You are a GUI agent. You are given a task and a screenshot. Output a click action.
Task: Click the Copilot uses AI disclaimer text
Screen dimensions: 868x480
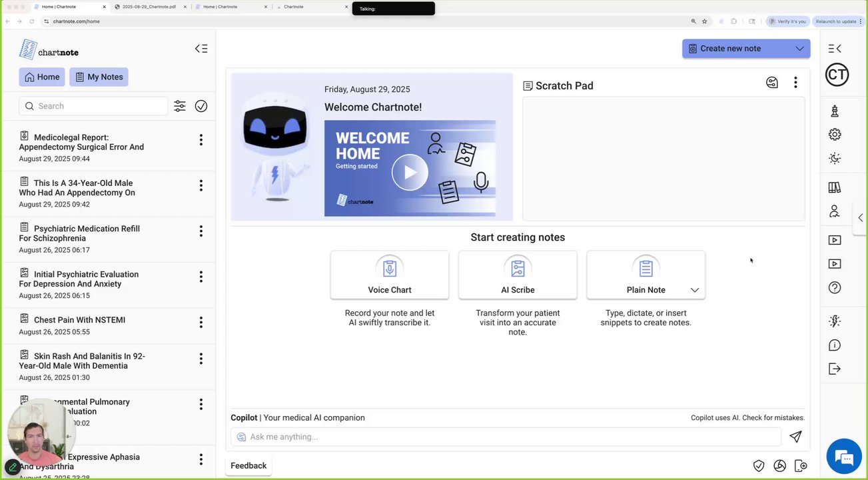pyautogui.click(x=747, y=418)
